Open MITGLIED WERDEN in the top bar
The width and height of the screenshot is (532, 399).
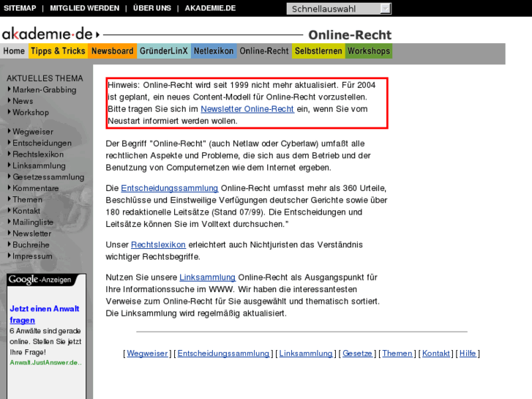(84, 8)
